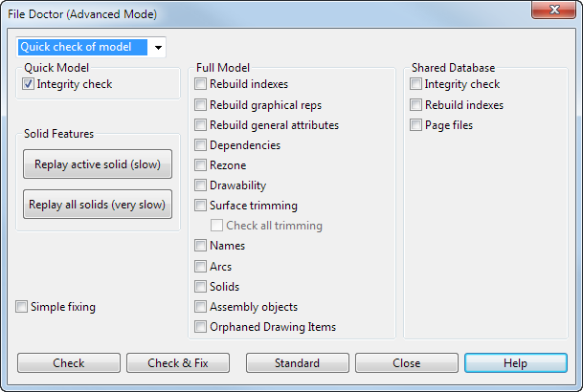Tick the Rebuild graphical reps checkbox

200,105
